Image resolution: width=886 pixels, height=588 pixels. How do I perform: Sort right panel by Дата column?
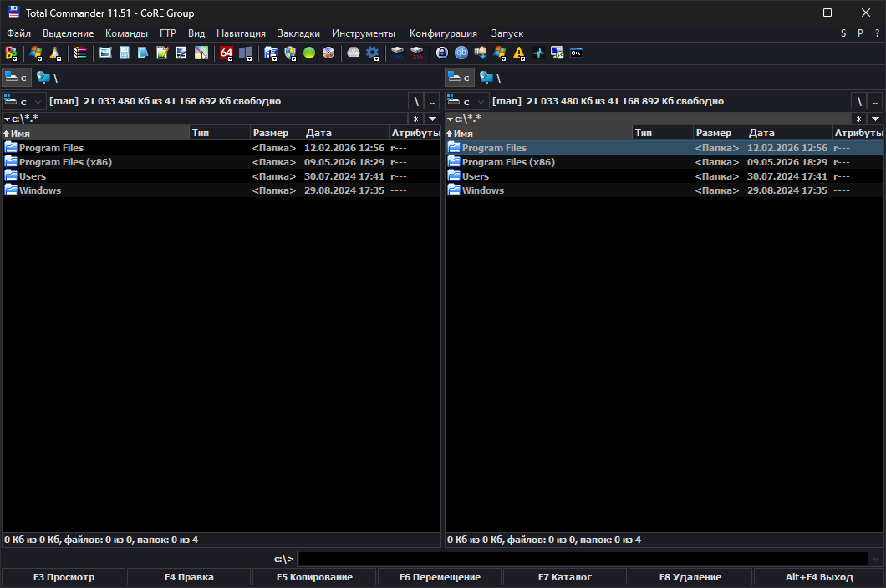pyautogui.click(x=788, y=133)
